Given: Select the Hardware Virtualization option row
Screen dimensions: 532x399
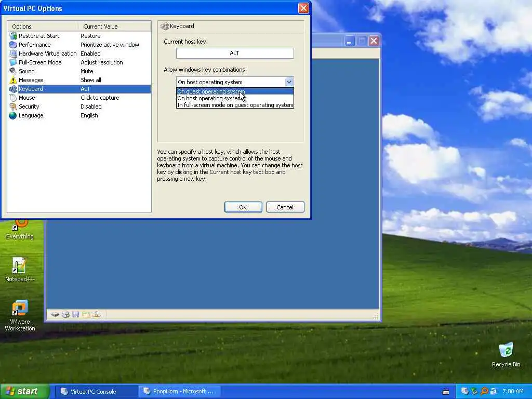Looking at the screenshot, I should click(79, 54).
